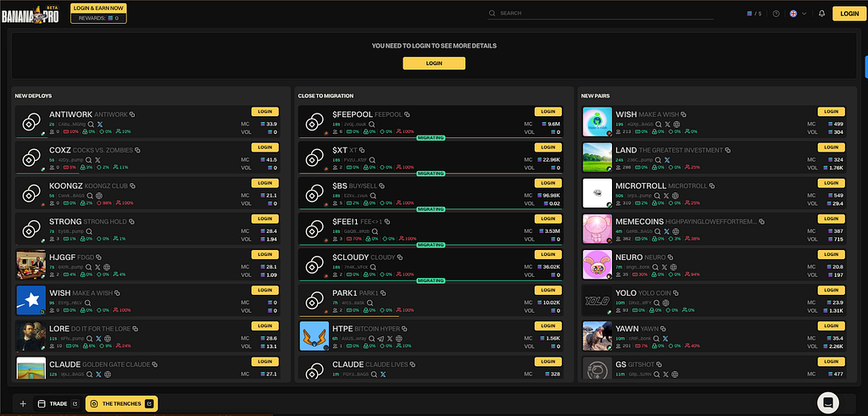Click LOGIN button in PARK1 row
Viewport: 868px width, 416px height.
tap(548, 290)
